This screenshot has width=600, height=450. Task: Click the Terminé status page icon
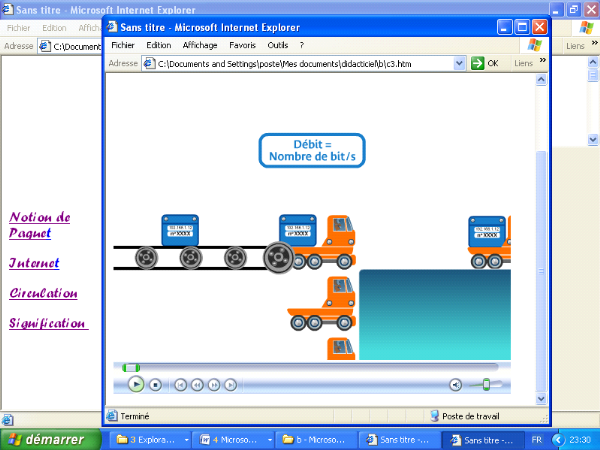tap(112, 416)
